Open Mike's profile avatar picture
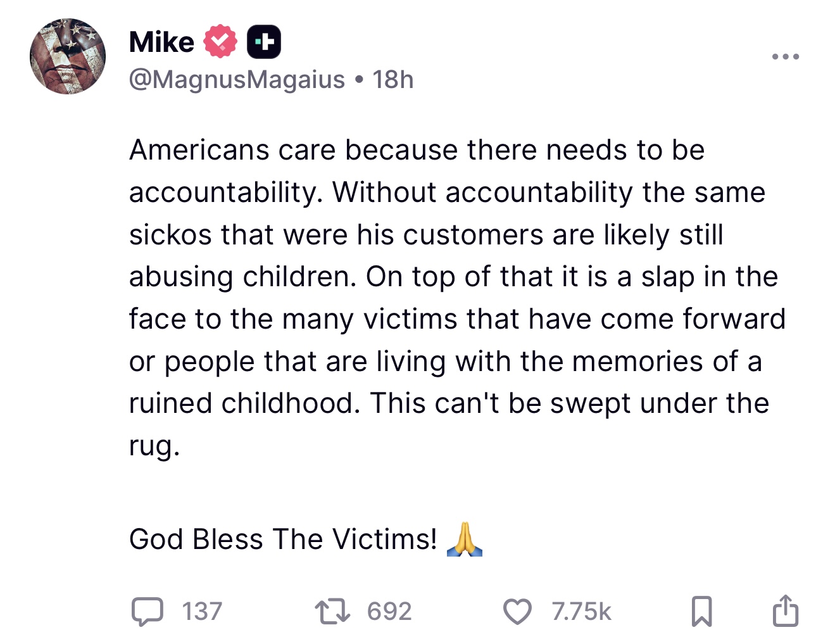 (68, 56)
